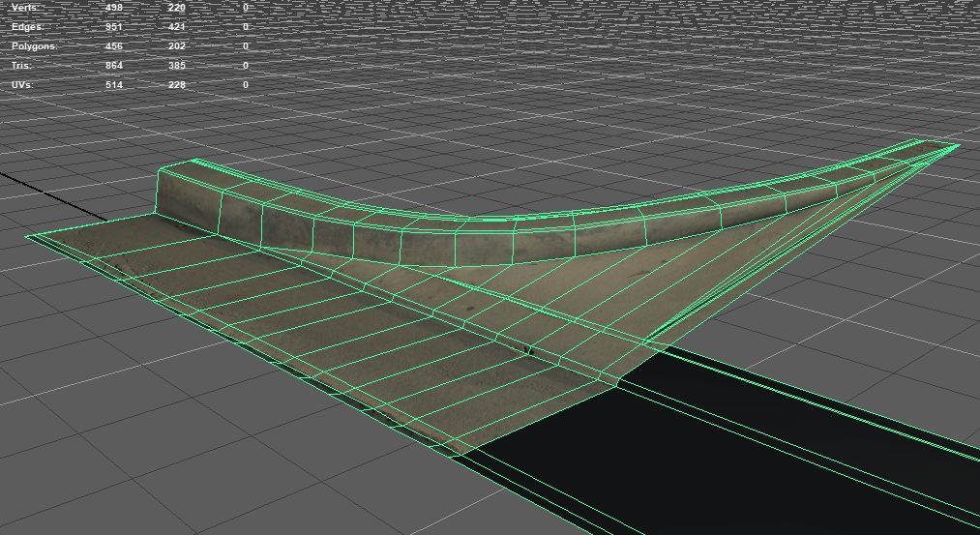Click the "UVs:" HUD label
Viewport: 980px width, 535px height.
23,84
